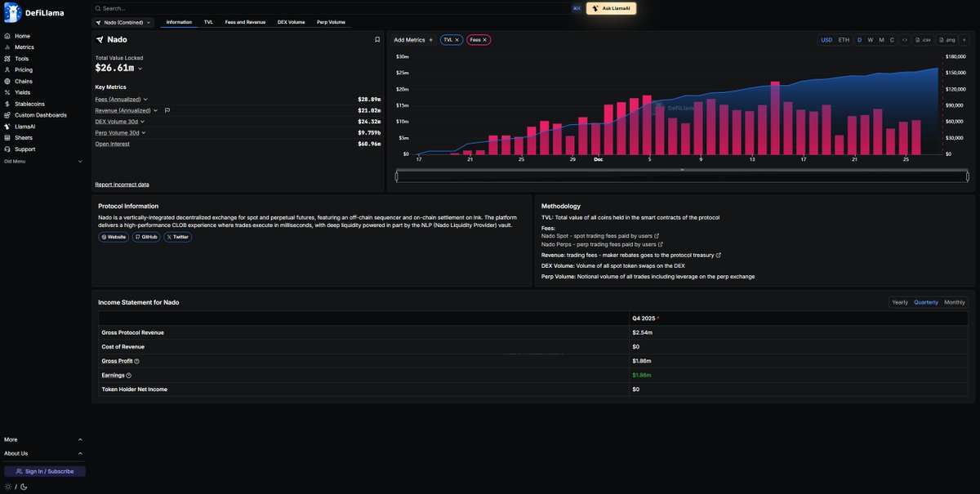This screenshot has width=980, height=494.
Task: Open the Revenue methodology external link icon
Action: click(719, 256)
